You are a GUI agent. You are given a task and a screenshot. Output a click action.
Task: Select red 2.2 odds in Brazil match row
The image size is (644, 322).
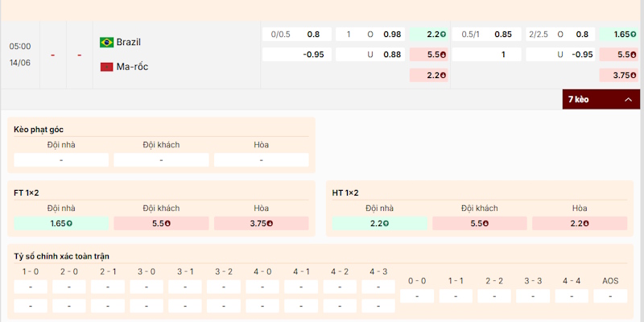[428, 75]
